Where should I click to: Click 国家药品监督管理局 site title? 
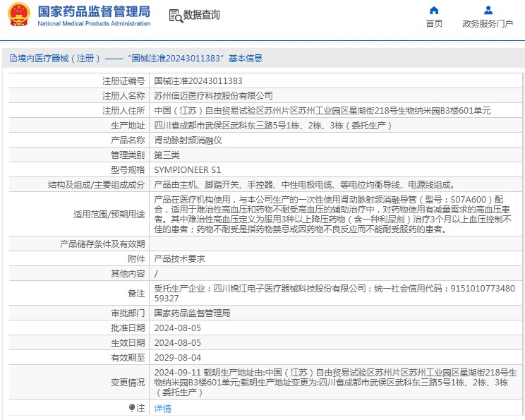94,12
